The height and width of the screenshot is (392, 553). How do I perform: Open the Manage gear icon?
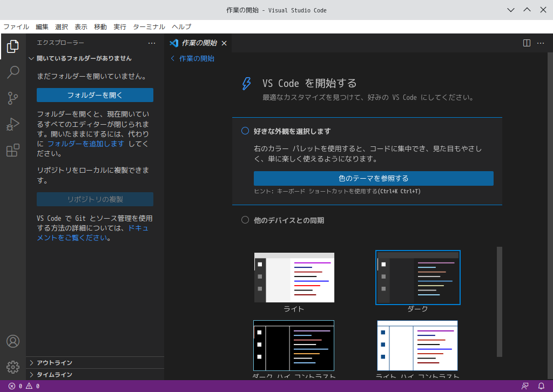click(13, 367)
